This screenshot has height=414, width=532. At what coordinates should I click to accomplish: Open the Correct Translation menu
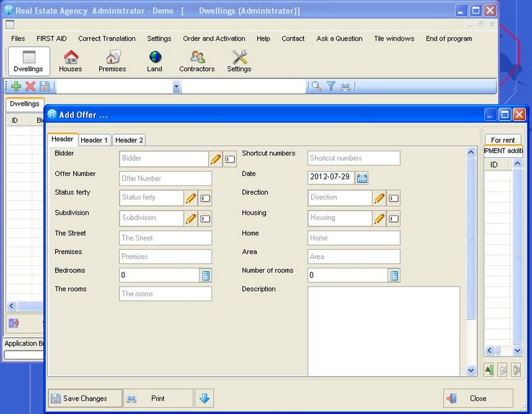coord(107,39)
